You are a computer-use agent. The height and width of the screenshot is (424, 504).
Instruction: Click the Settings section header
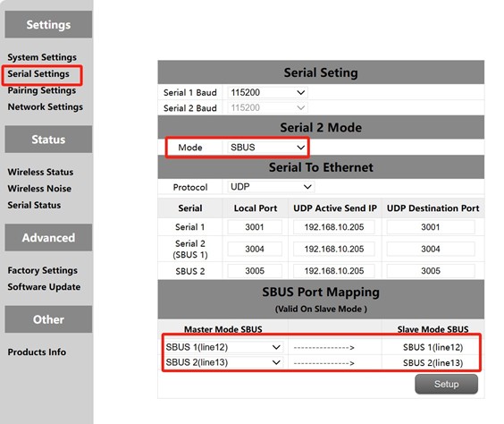point(48,24)
